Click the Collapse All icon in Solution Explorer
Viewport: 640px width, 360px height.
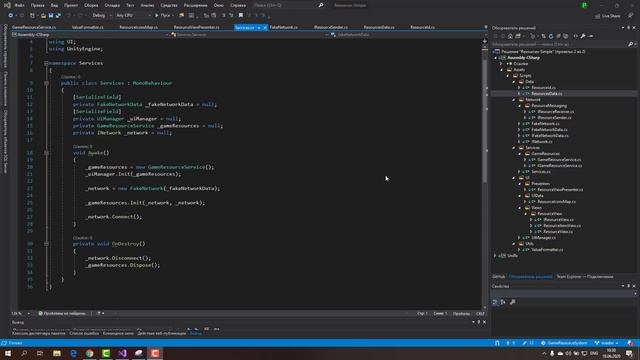click(559, 36)
